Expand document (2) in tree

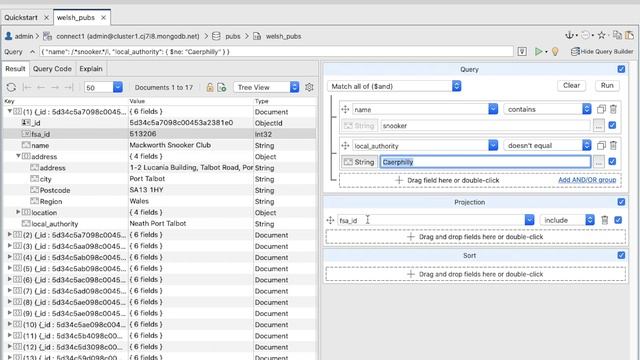pyautogui.click(x=9, y=235)
